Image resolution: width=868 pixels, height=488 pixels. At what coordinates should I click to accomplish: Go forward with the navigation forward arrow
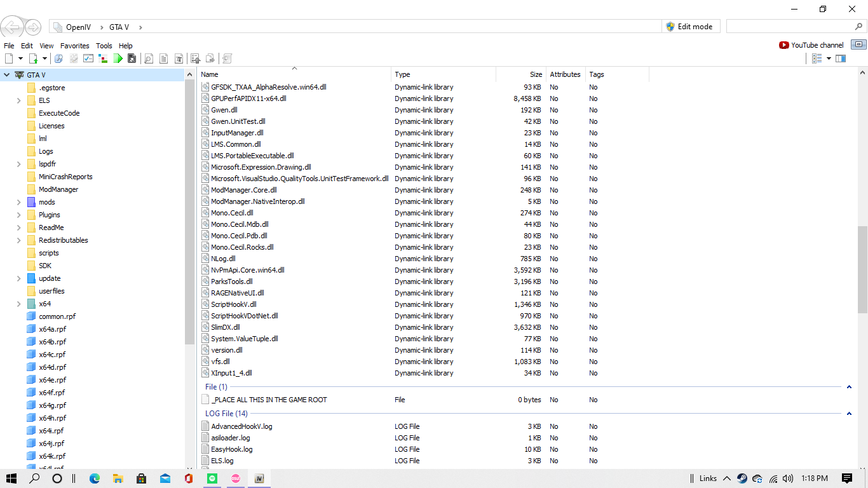click(x=33, y=27)
